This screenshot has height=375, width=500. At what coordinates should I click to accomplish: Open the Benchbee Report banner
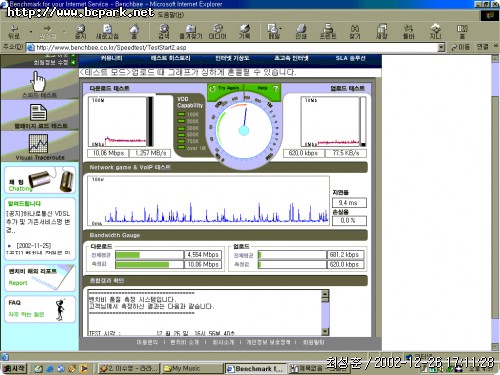(40, 278)
